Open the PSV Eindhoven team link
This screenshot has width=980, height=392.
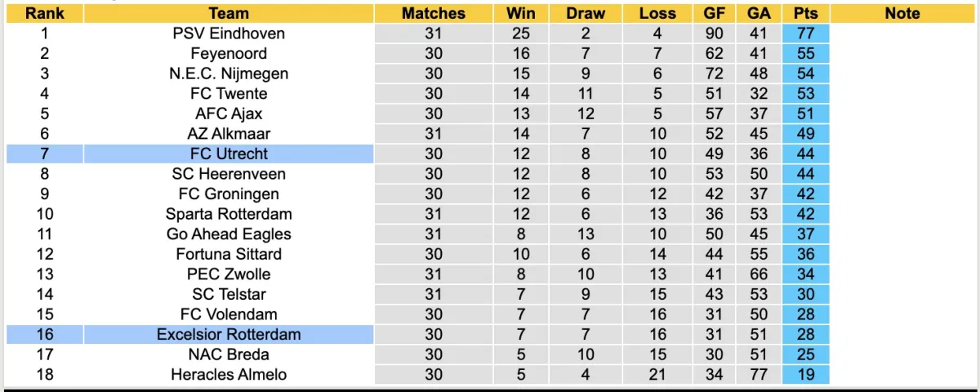(x=229, y=33)
